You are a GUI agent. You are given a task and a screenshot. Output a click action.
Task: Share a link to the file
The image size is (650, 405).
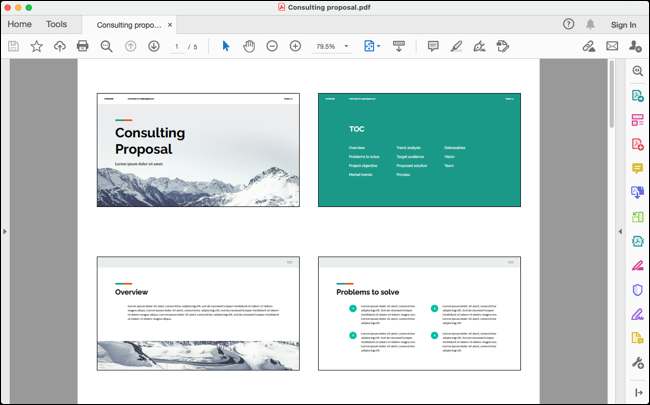pyautogui.click(x=589, y=46)
